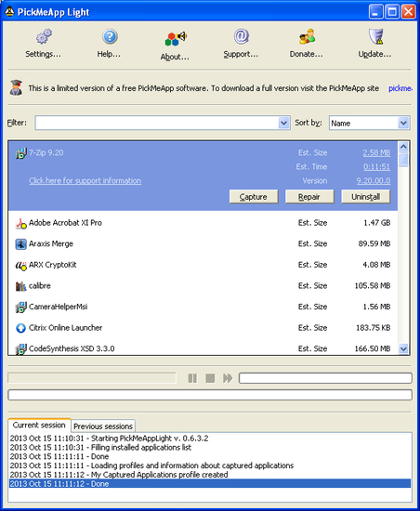Click the 105.58 MB size value

tap(373, 286)
